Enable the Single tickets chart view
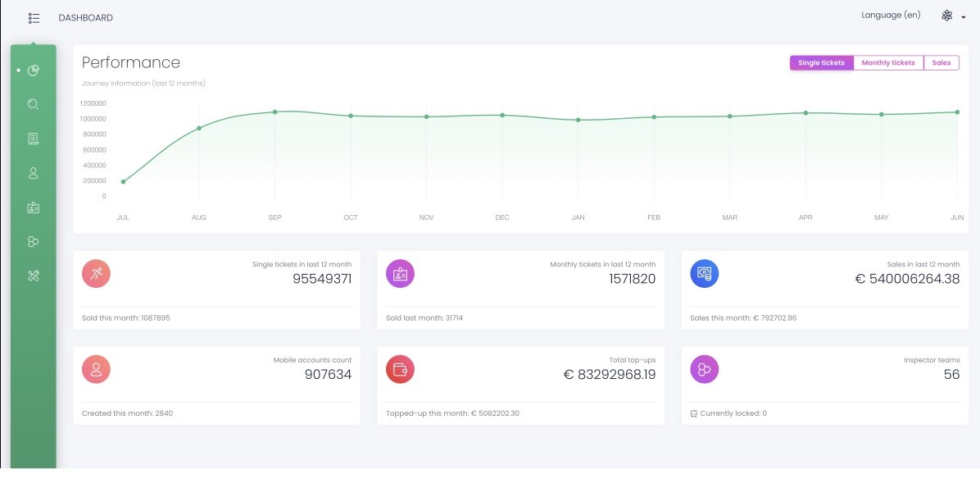 (x=820, y=62)
